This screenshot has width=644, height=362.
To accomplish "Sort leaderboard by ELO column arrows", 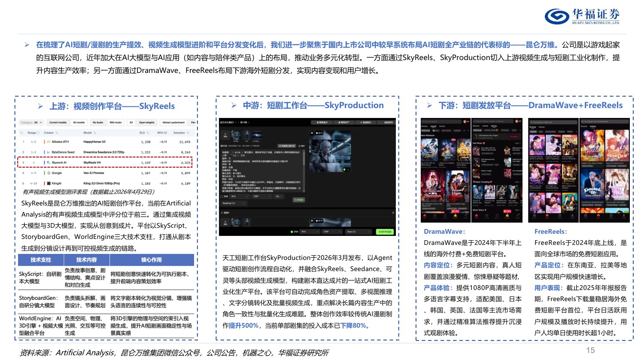I will pyautogui.click(x=148, y=133).
